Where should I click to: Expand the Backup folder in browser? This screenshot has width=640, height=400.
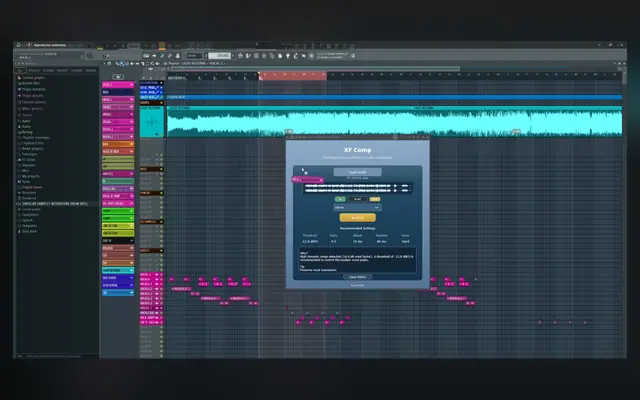[x=25, y=132]
